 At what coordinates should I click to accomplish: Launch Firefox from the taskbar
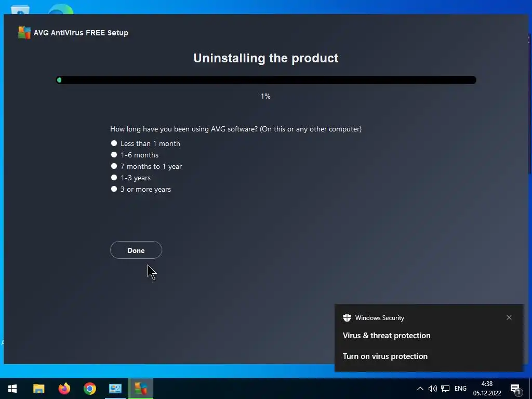[64, 389]
